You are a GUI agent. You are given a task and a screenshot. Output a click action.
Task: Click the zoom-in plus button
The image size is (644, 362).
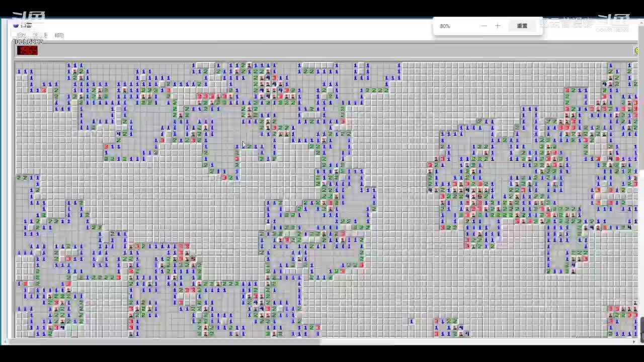tap(498, 26)
